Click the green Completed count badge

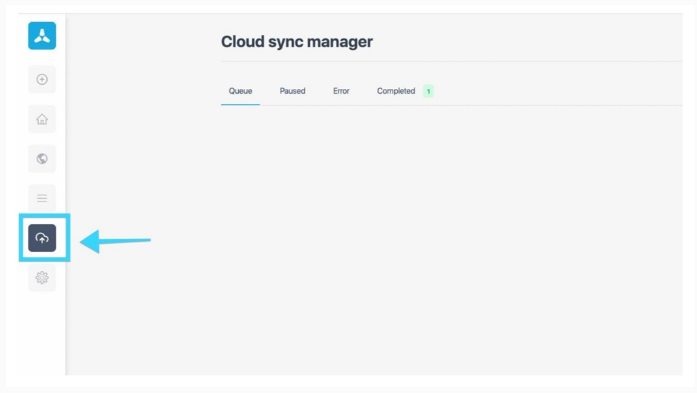point(429,91)
